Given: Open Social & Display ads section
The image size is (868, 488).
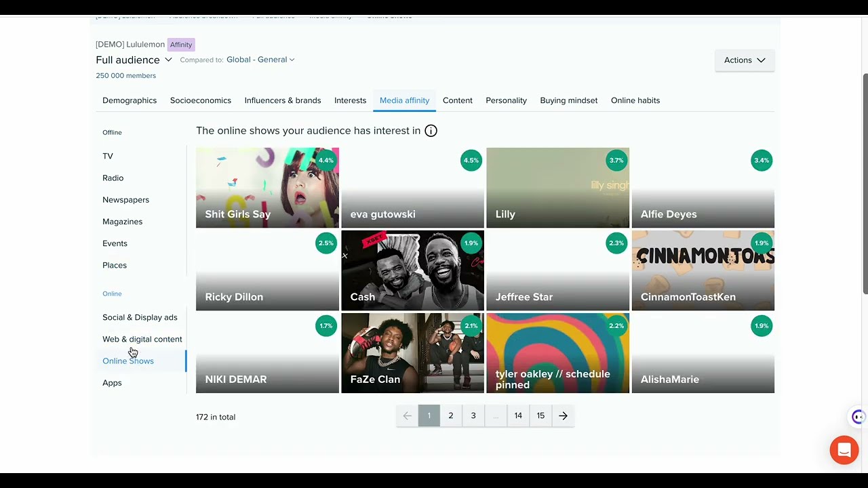Looking at the screenshot, I should tap(140, 317).
